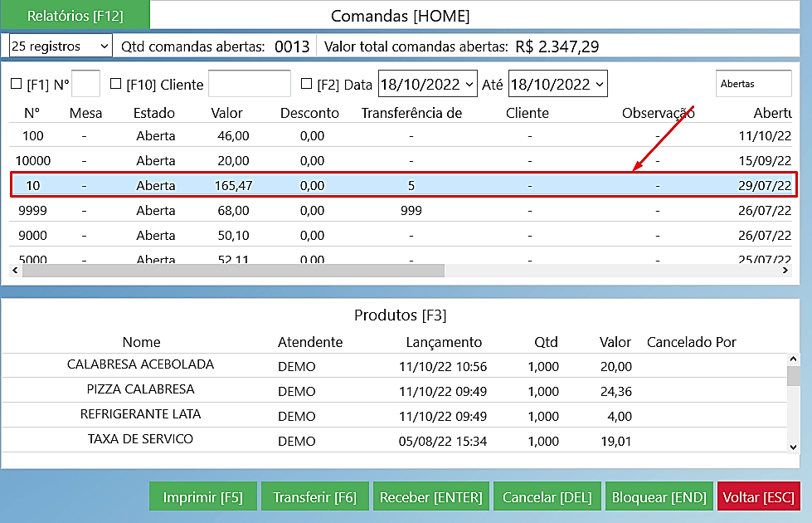Select the Comandas [HOME] tab

[400, 16]
